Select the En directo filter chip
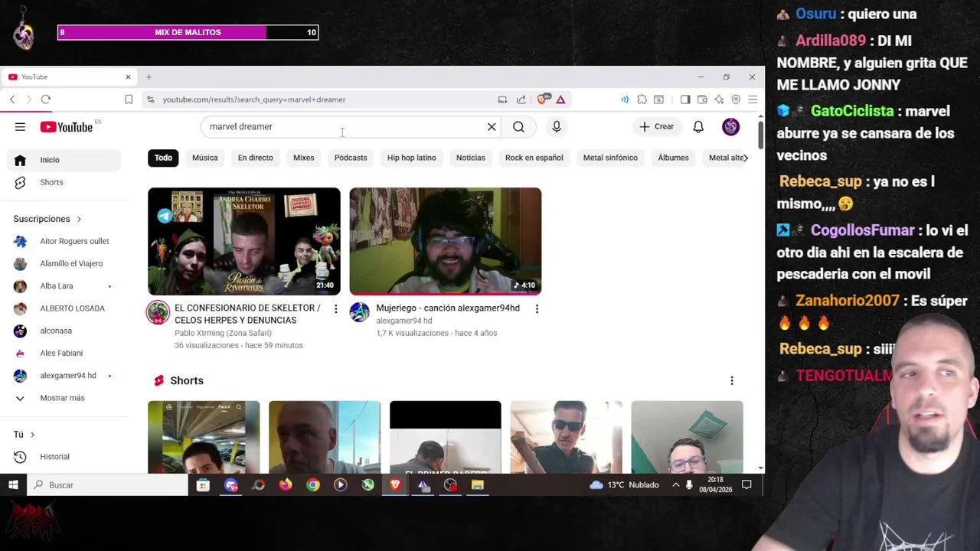This screenshot has width=980, height=551. point(255,158)
